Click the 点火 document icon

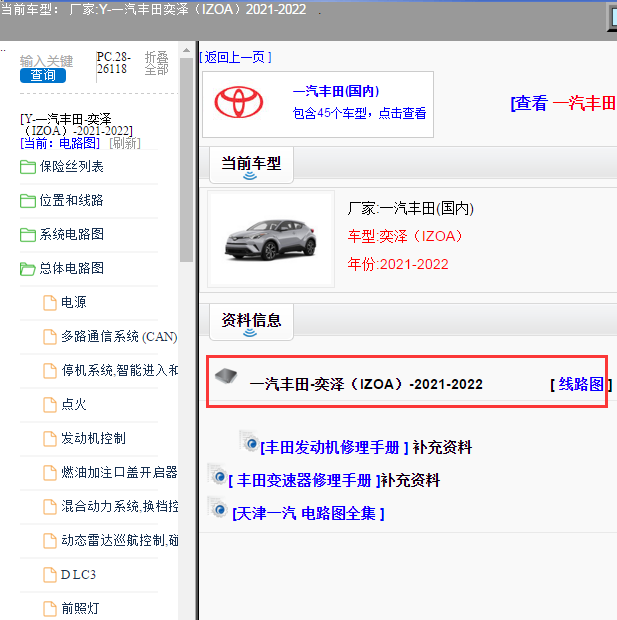[x=50, y=405]
